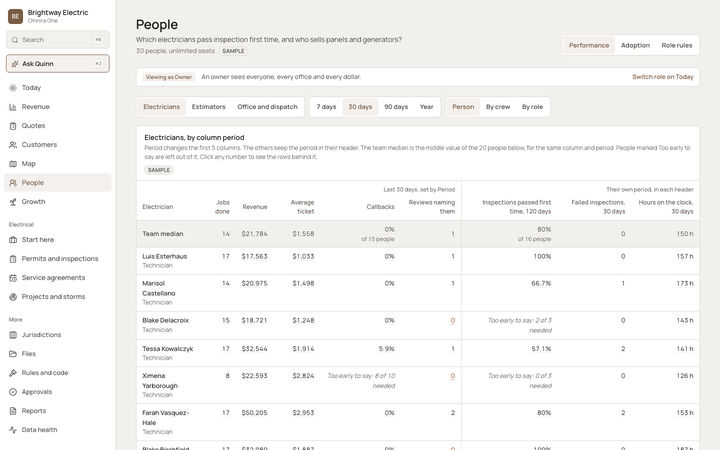Open Luis Esterhaus row

(x=418, y=261)
